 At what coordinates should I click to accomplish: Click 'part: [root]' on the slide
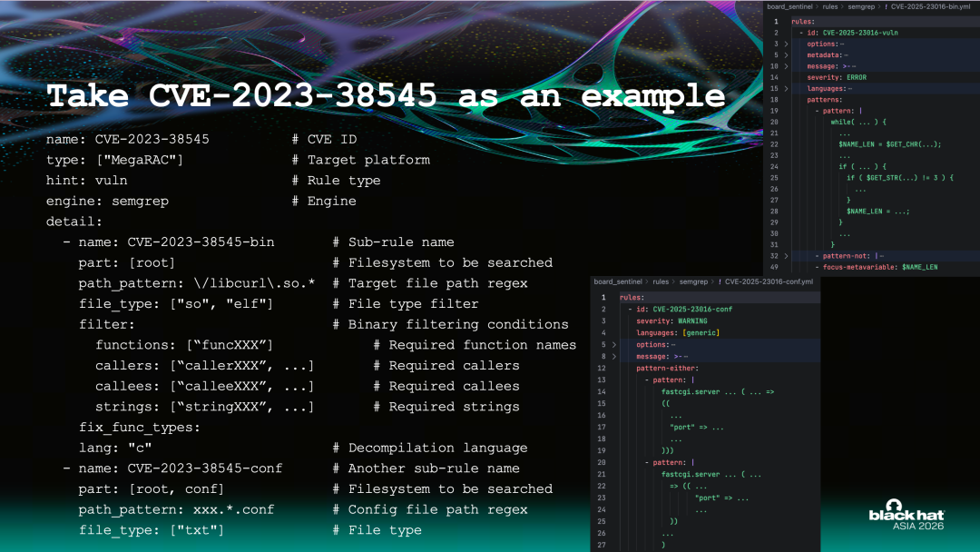click(x=127, y=263)
